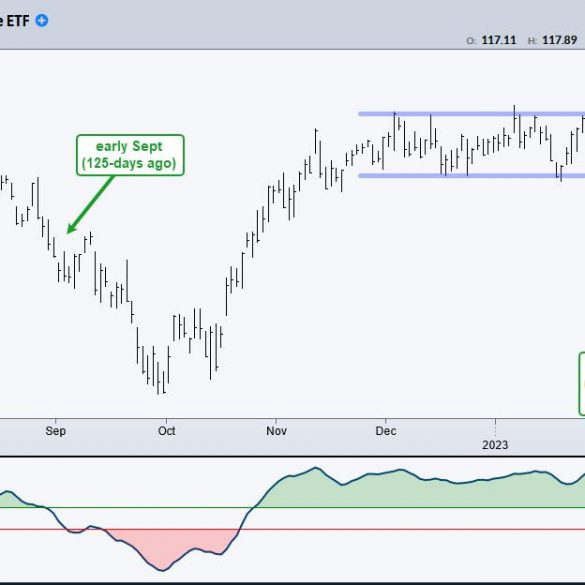Click the Sep label on the date axis
The width and height of the screenshot is (585, 585).
56,431
